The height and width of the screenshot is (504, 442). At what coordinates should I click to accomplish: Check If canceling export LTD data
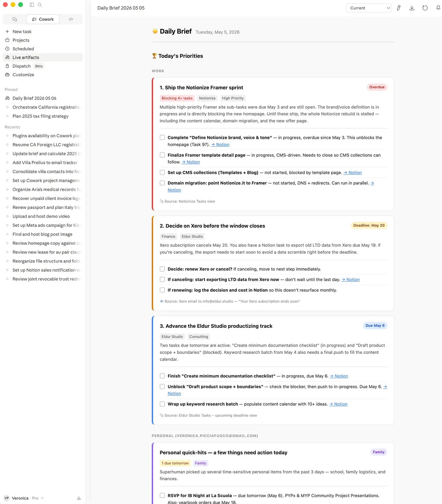[x=162, y=279]
